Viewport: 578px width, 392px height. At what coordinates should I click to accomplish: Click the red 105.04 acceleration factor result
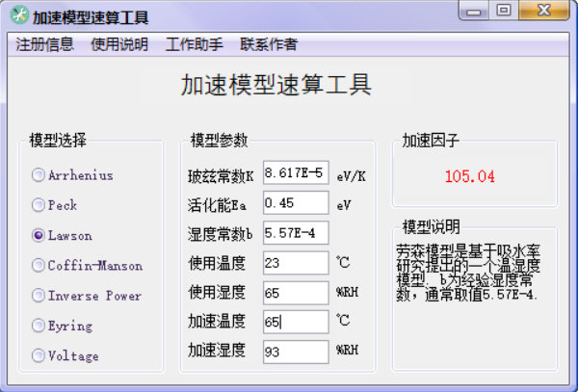pyautogui.click(x=470, y=176)
